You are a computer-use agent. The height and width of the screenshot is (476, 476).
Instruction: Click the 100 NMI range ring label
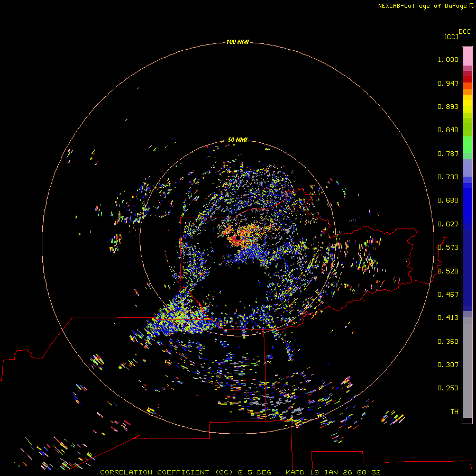[x=237, y=42]
